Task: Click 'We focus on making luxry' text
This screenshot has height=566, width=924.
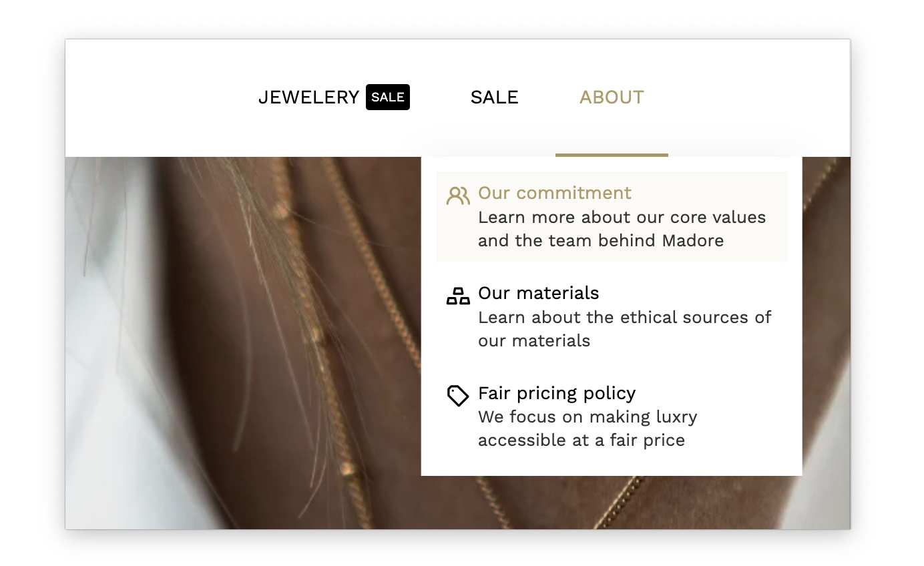Action: [x=588, y=417]
